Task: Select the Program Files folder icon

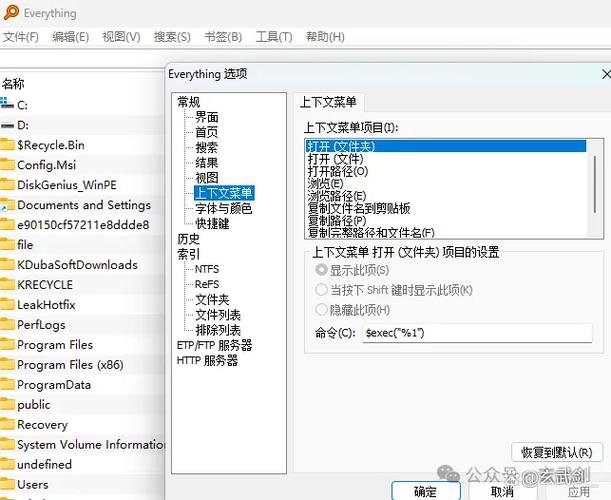Action: click(x=7, y=345)
